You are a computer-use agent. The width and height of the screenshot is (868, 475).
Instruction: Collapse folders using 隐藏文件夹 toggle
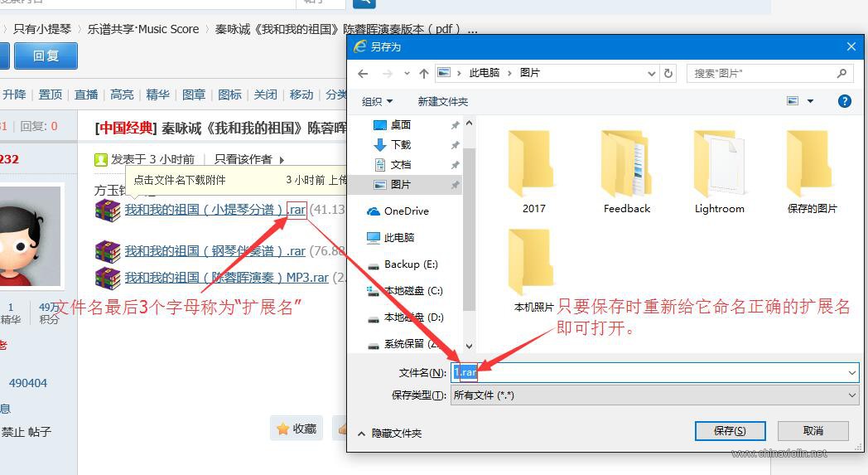click(389, 433)
